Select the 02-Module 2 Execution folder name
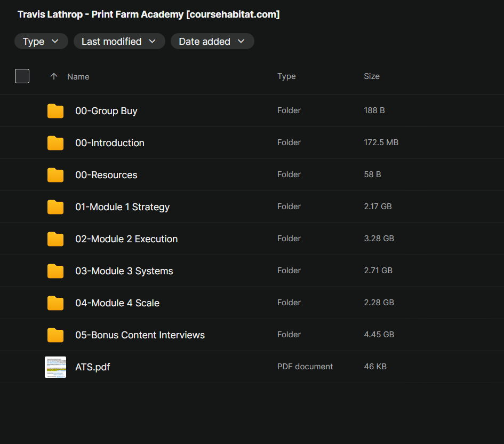Image resolution: width=504 pixels, height=444 pixels. coord(126,239)
